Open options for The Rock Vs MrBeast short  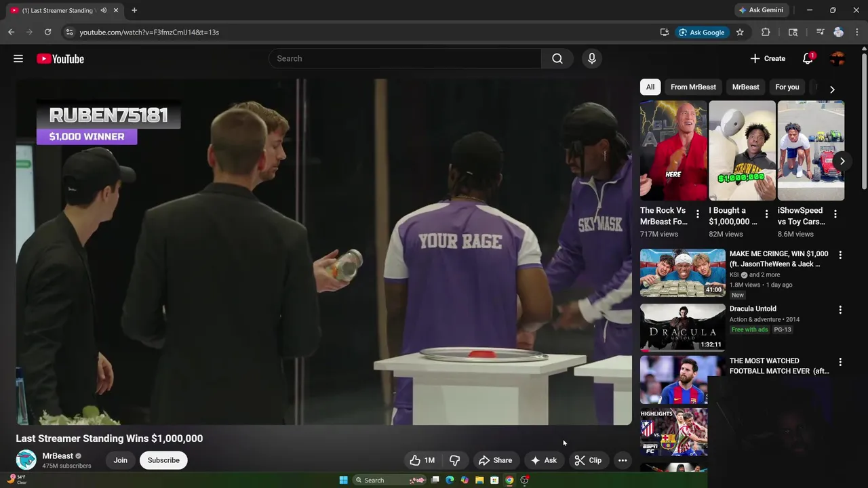(698, 214)
